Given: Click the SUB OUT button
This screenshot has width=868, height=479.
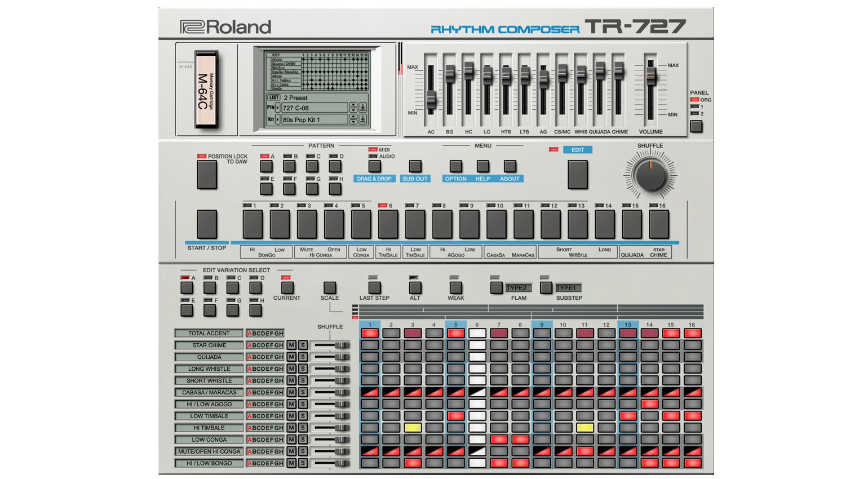Looking at the screenshot, I should click(x=415, y=166).
